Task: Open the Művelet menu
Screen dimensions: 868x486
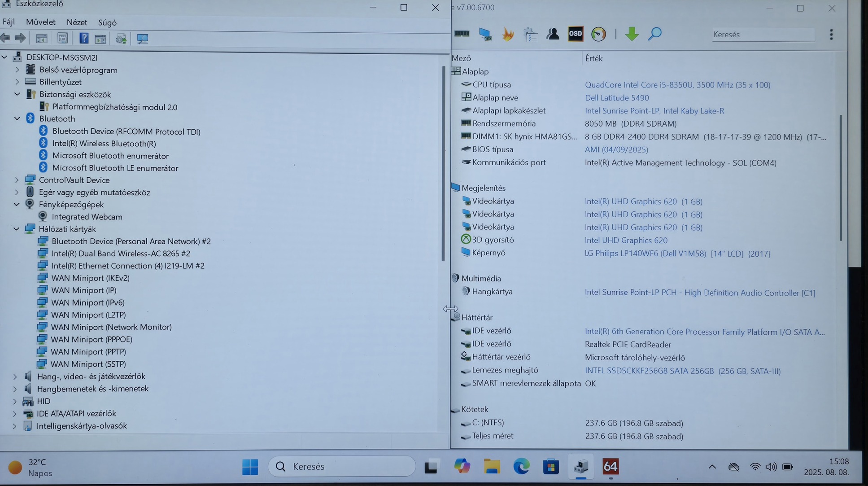Action: [x=40, y=22]
